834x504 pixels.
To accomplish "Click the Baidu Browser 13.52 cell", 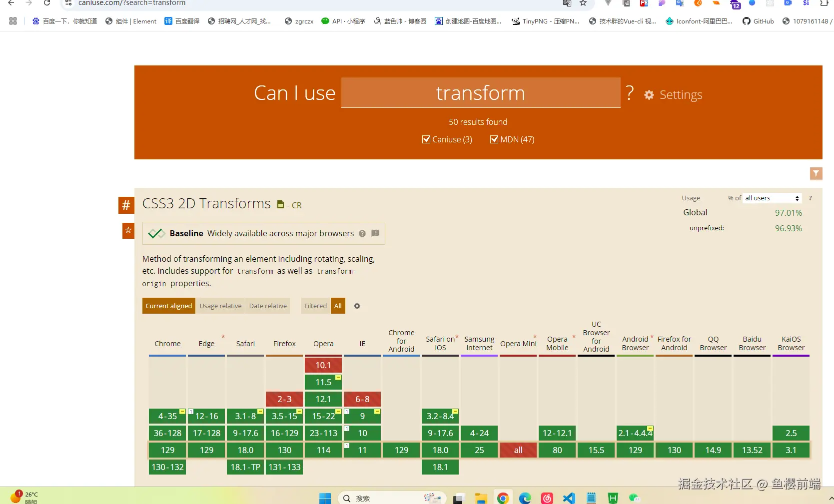I will 752,450.
